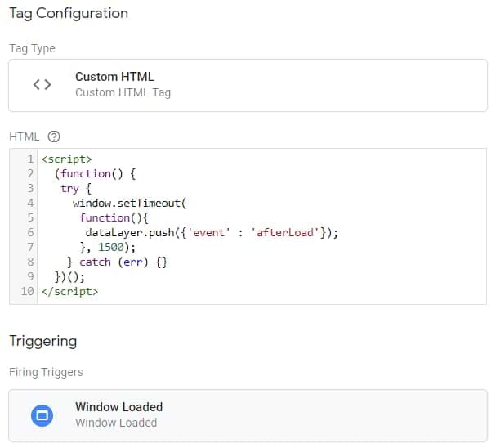Click the Tag Configuration heading
The image size is (496, 448).
(69, 14)
